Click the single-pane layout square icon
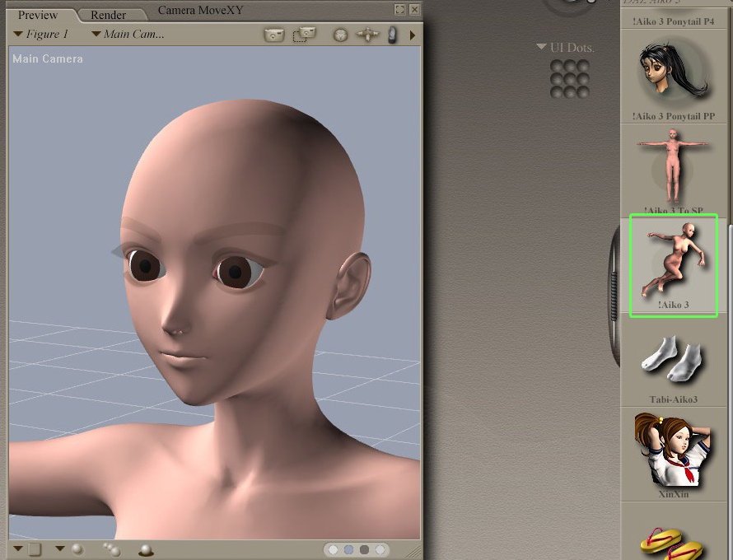Screen dimensions: 733x560 click(35, 549)
